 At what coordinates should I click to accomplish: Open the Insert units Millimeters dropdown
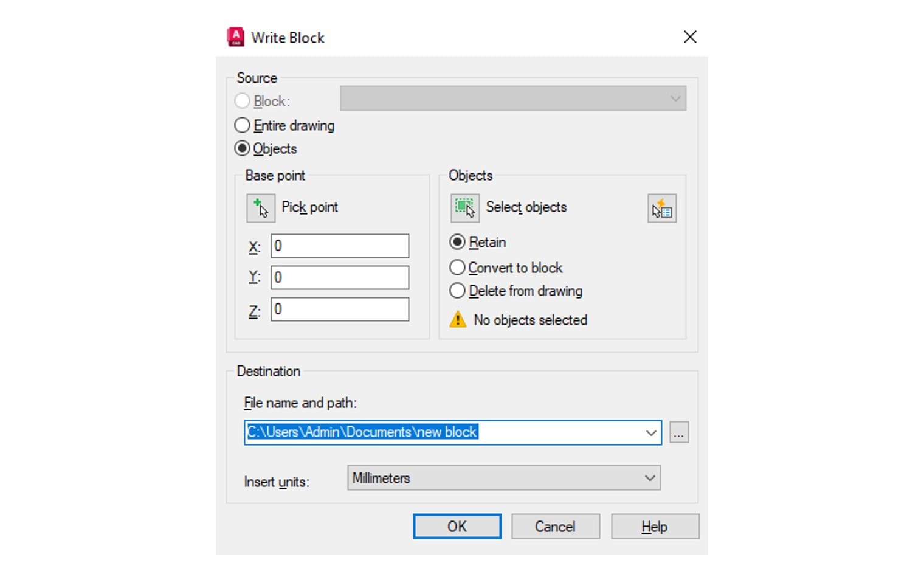(504, 478)
